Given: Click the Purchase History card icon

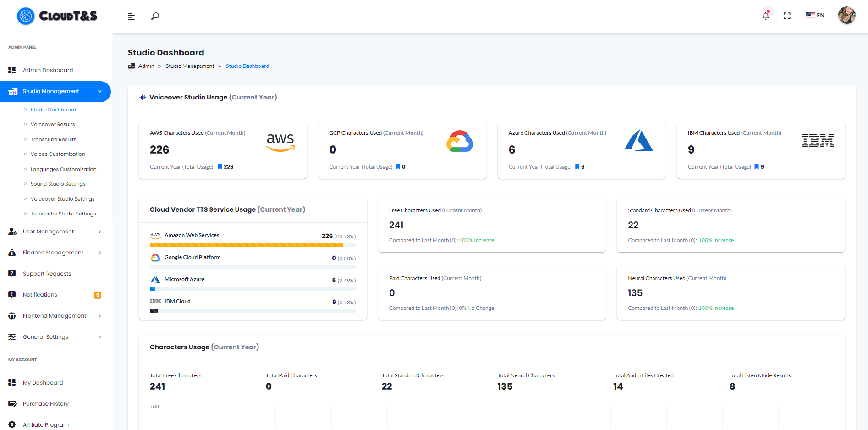Looking at the screenshot, I should coord(12,404).
